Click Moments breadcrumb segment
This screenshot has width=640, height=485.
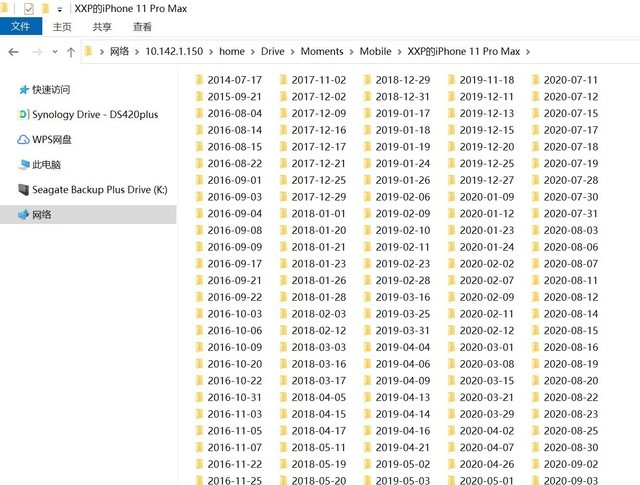click(322, 51)
